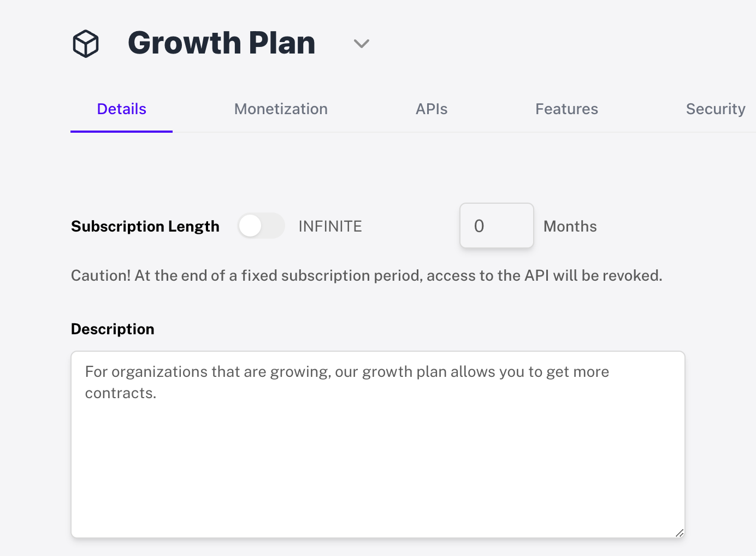Click the fixed subscription caution message
756x556 pixels.
point(366,275)
